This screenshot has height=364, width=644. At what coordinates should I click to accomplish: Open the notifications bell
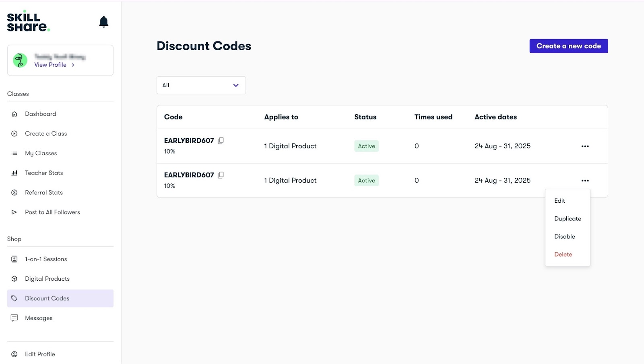pyautogui.click(x=103, y=22)
